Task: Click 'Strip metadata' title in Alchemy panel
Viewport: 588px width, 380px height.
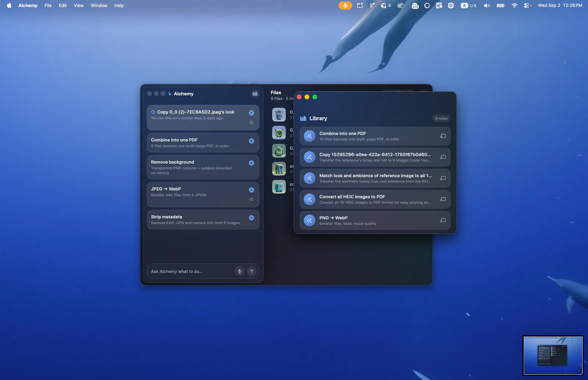Action: [x=166, y=217]
